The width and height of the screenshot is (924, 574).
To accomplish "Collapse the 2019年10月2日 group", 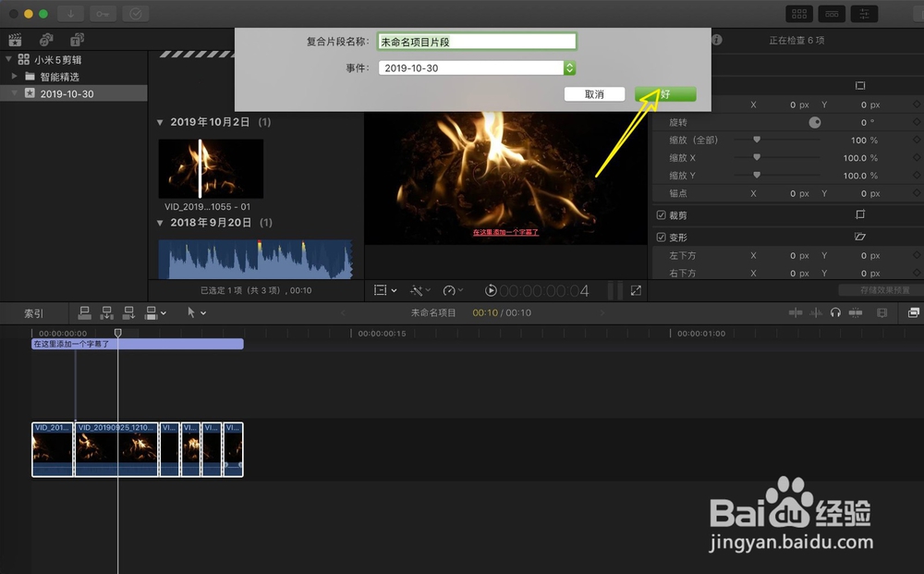I will [x=160, y=123].
